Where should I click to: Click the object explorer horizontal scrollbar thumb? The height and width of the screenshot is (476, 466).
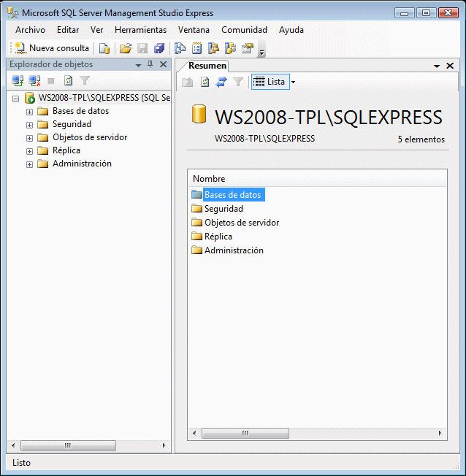pyautogui.click(x=68, y=445)
